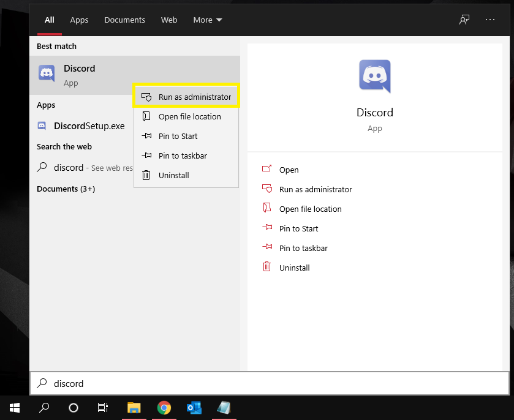Expand the More dropdown filter
Screen dimensions: 514x420
(x=208, y=20)
